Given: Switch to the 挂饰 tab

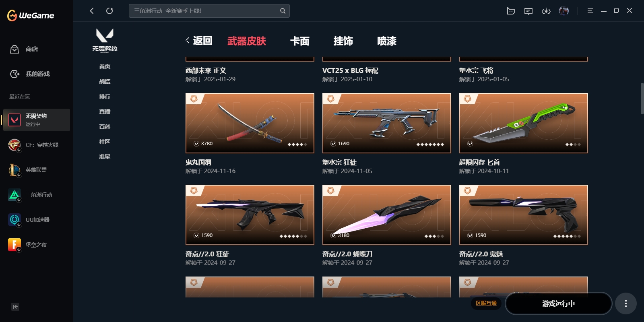Looking at the screenshot, I should pyautogui.click(x=343, y=41).
